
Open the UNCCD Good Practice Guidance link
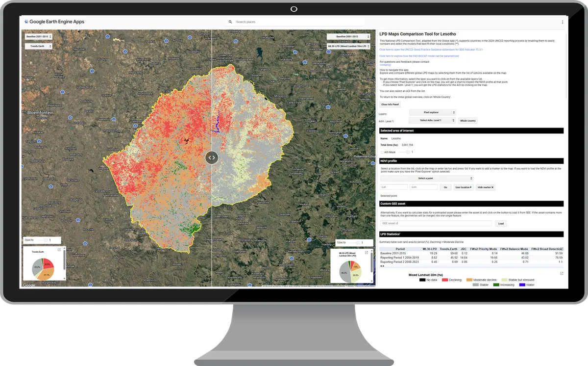point(431,50)
